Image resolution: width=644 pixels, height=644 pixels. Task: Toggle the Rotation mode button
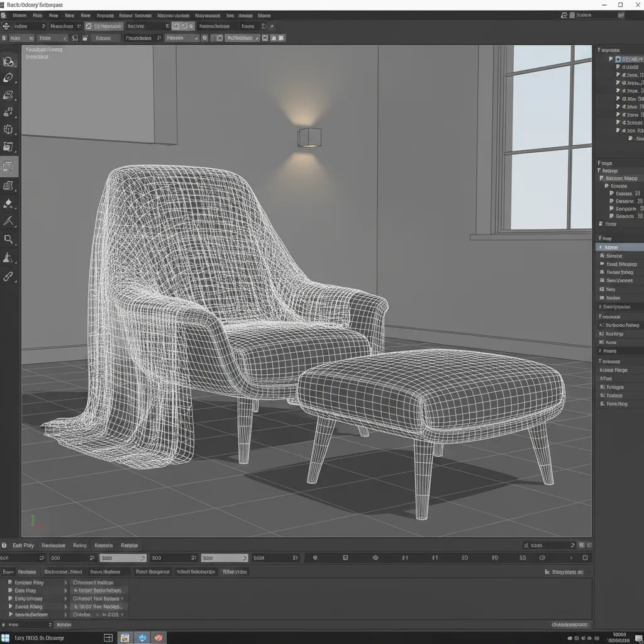(x=242, y=38)
